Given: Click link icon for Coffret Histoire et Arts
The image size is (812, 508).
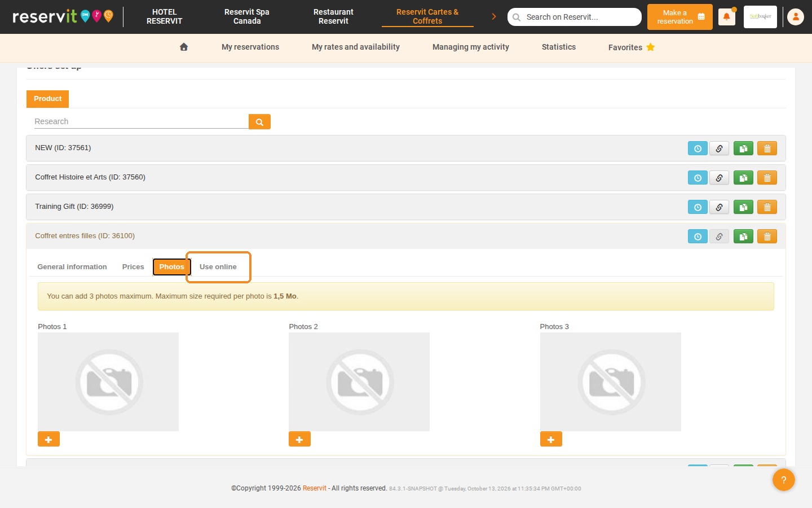Looking at the screenshot, I should click(719, 178).
